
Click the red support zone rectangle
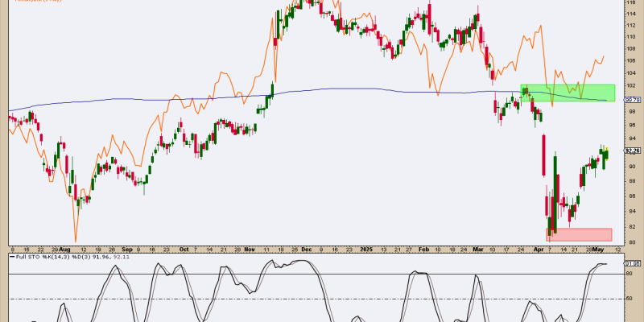click(579, 234)
